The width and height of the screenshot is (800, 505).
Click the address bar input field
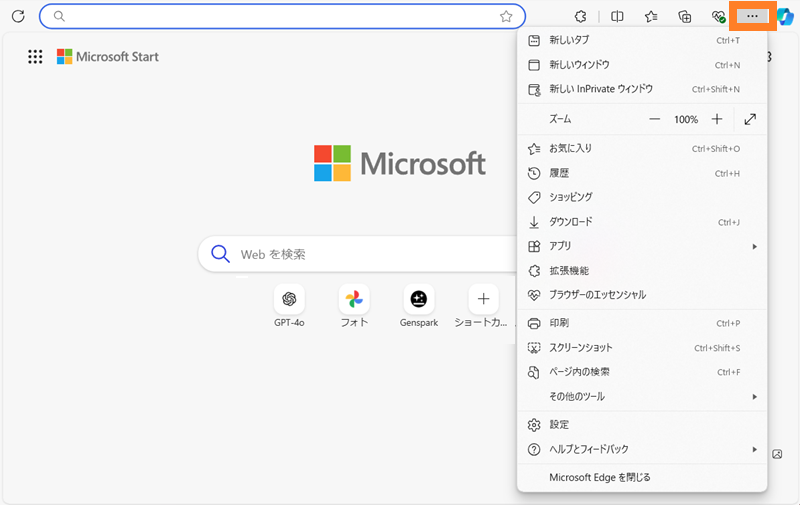coord(282,16)
